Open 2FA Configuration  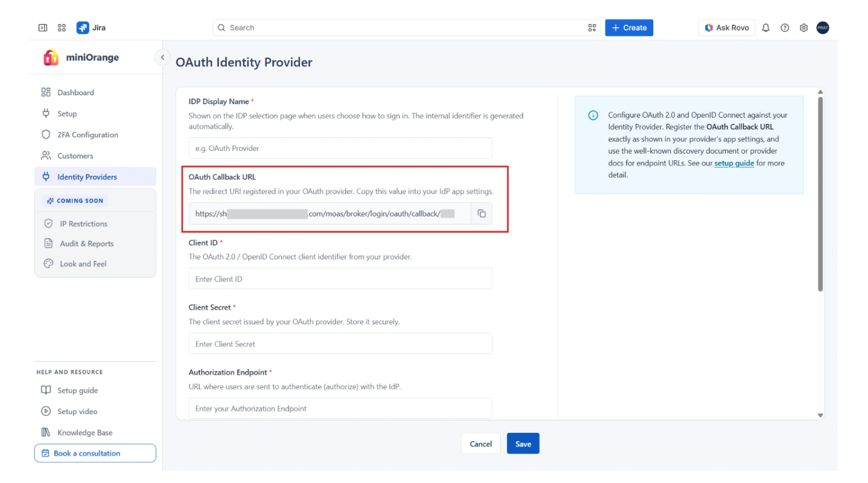click(x=95, y=134)
